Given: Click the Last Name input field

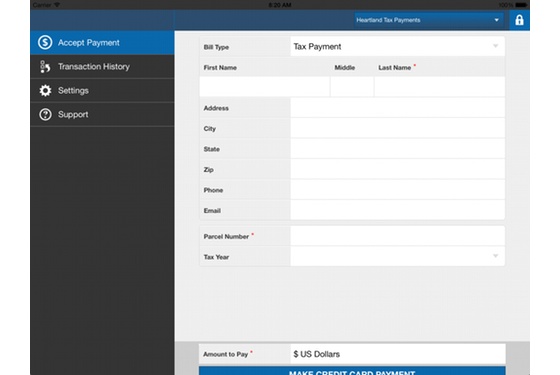Looking at the screenshot, I should tap(440, 86).
